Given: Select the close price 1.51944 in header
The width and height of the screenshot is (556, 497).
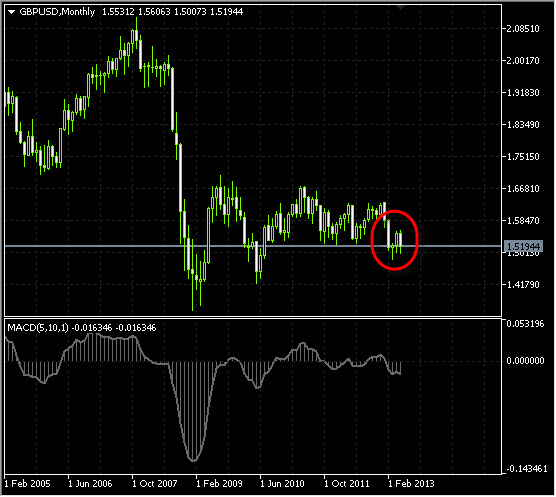Looking at the screenshot, I should click(227, 12).
